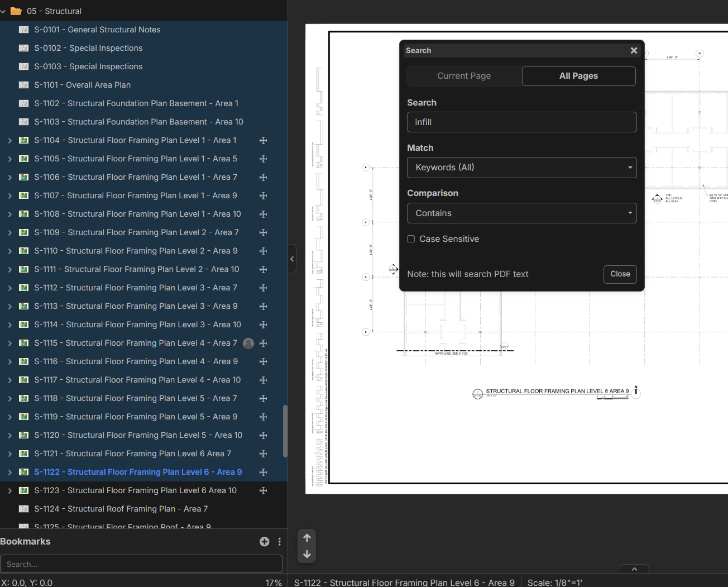The image size is (728, 587).
Task: Expand S-1110 Level 2 Area 9 item
Action: (x=9, y=251)
